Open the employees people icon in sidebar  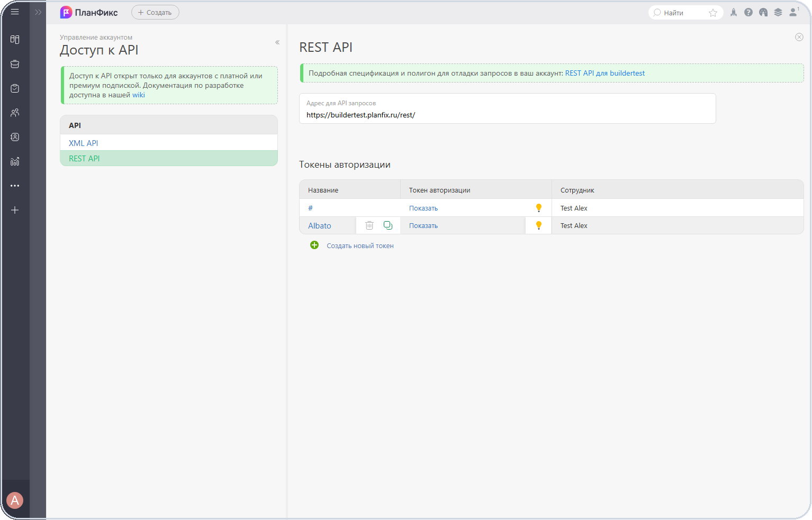click(x=15, y=113)
